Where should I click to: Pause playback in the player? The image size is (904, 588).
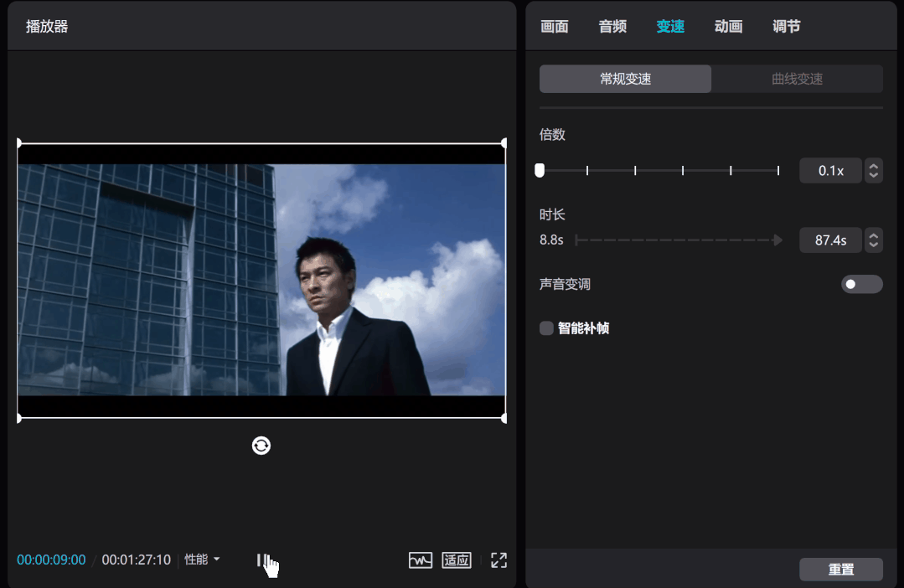click(262, 560)
